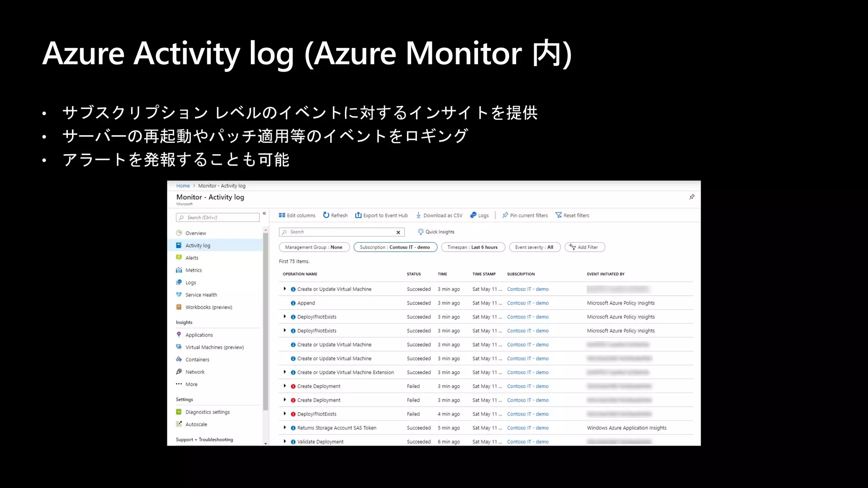Click the EVENT INITIATED BY column header
868x488 pixels.
pos(606,274)
